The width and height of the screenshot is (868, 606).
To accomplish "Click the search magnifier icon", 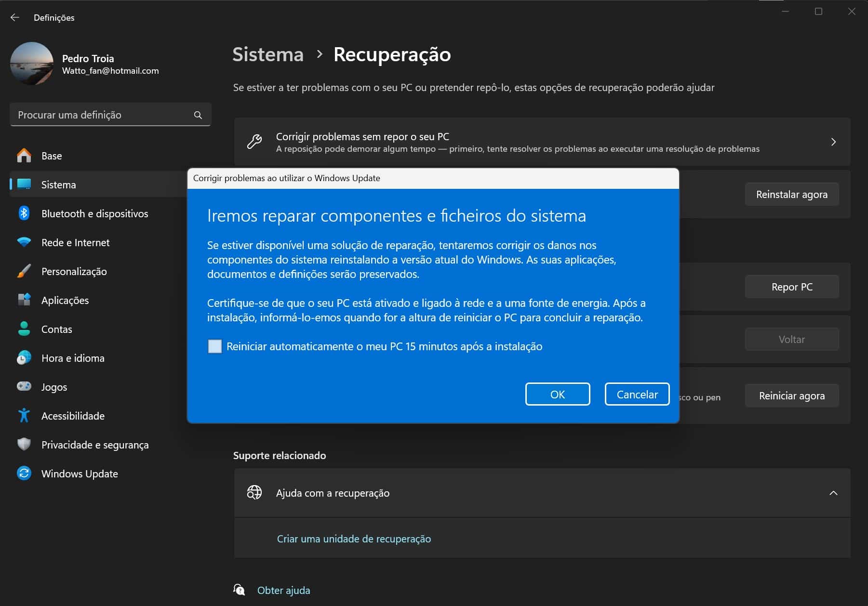I will click(198, 115).
